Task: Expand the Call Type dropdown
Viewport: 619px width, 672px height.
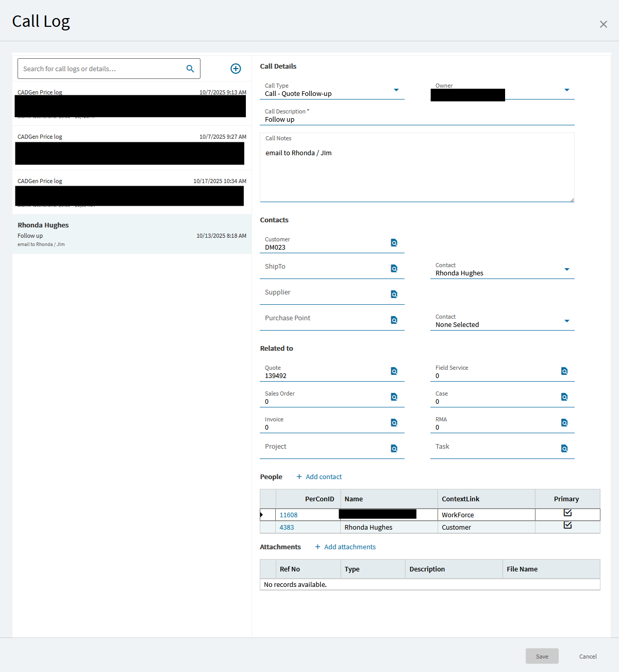Action: (396, 90)
